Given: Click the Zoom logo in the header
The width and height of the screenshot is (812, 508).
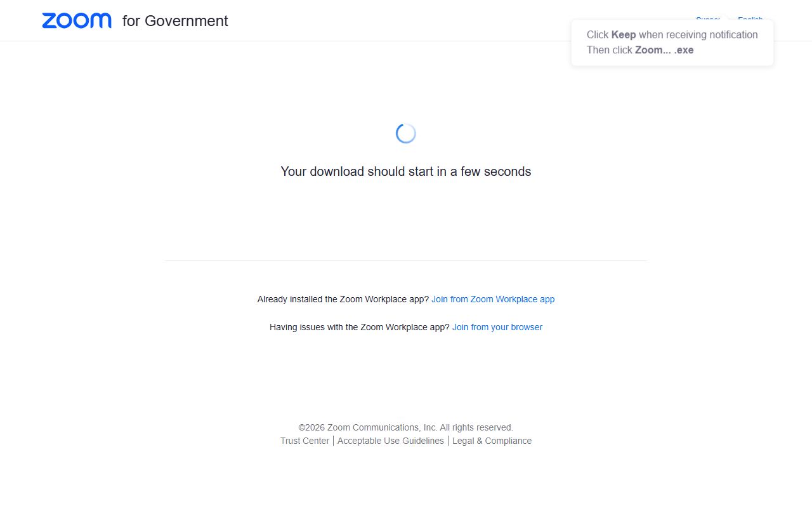Looking at the screenshot, I should (77, 21).
